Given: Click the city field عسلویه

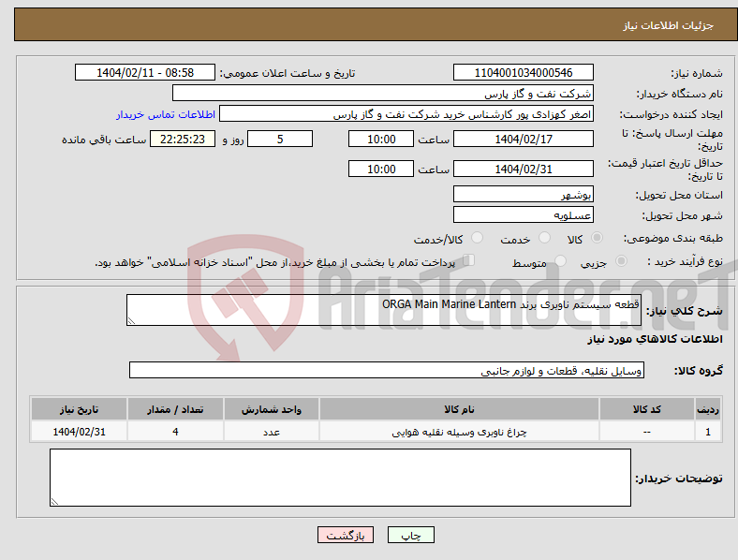Looking at the screenshot, I should [523, 214].
